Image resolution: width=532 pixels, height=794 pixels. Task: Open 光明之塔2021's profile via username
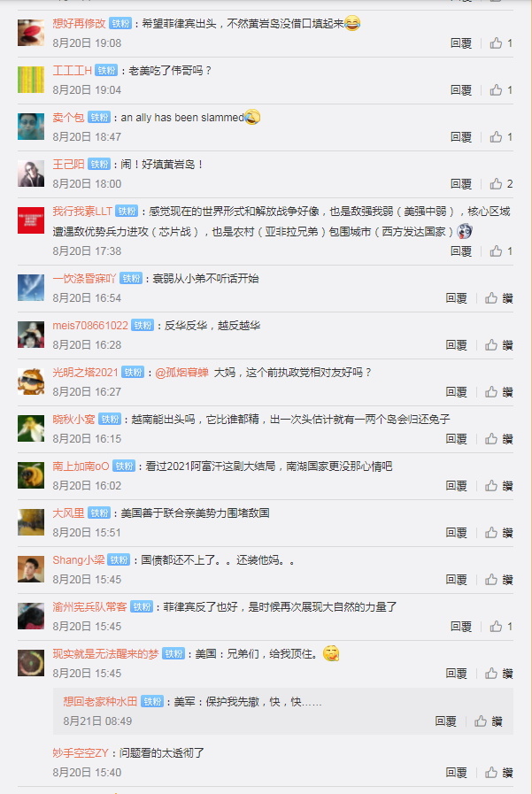pos(86,372)
